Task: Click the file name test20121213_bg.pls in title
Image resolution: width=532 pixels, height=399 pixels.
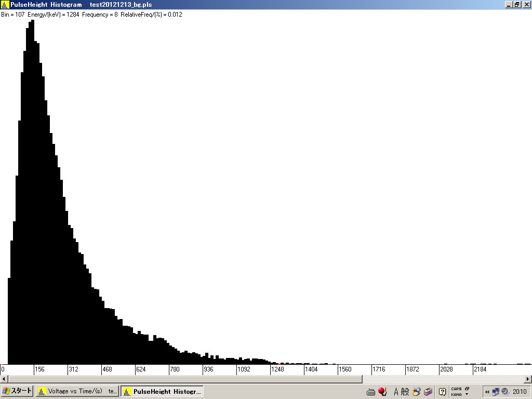Action: [121, 5]
